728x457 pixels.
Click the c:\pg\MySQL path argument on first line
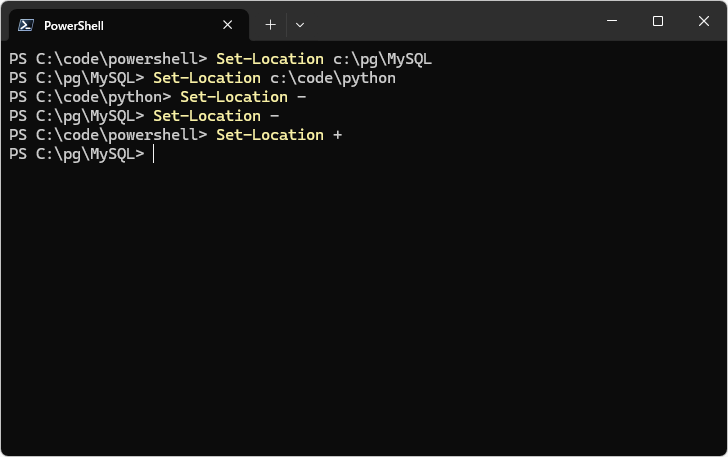382,59
